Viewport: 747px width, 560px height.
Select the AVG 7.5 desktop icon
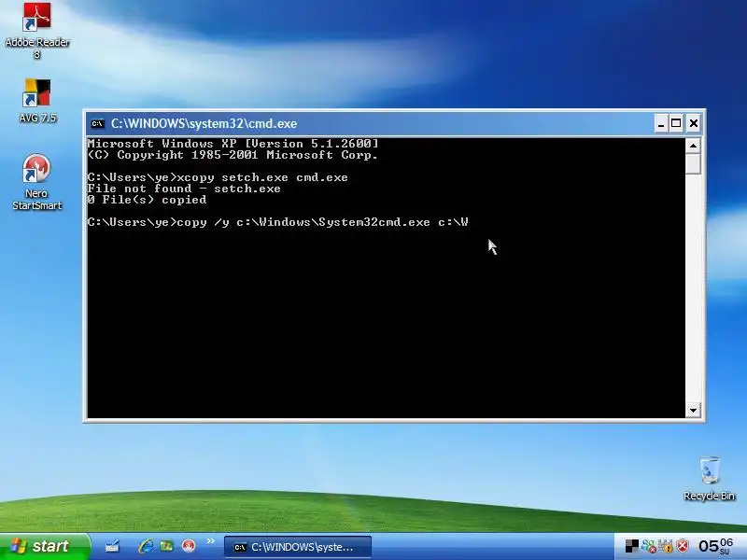[x=37, y=101]
